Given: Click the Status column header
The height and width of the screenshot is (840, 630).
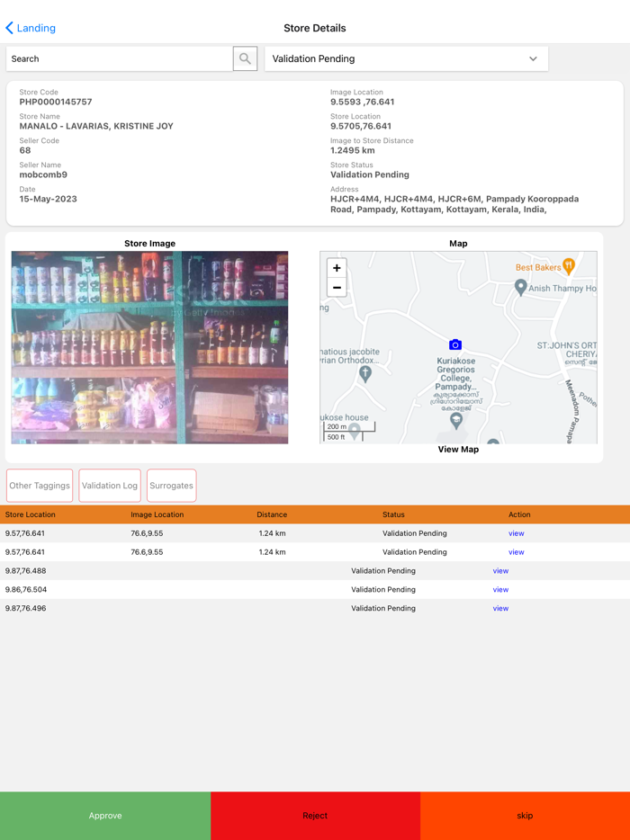Looking at the screenshot, I should click(393, 514).
